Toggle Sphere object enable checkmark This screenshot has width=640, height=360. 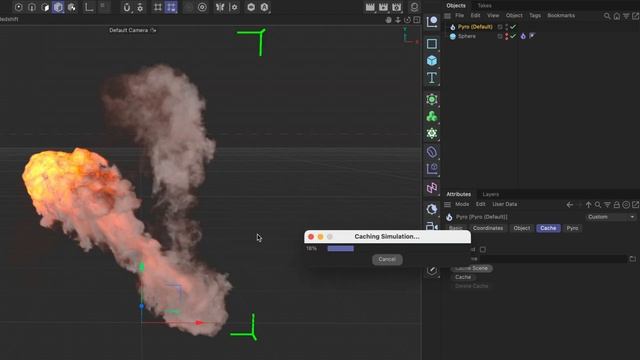[513, 36]
